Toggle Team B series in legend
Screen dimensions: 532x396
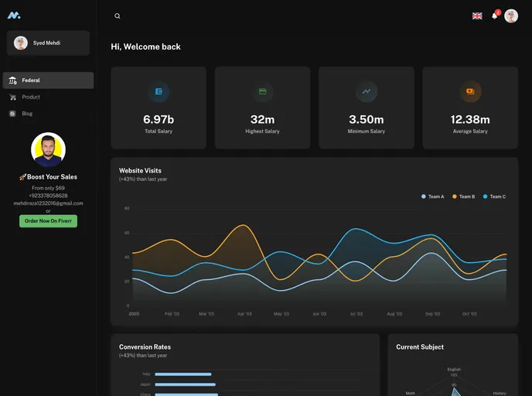[464, 196]
